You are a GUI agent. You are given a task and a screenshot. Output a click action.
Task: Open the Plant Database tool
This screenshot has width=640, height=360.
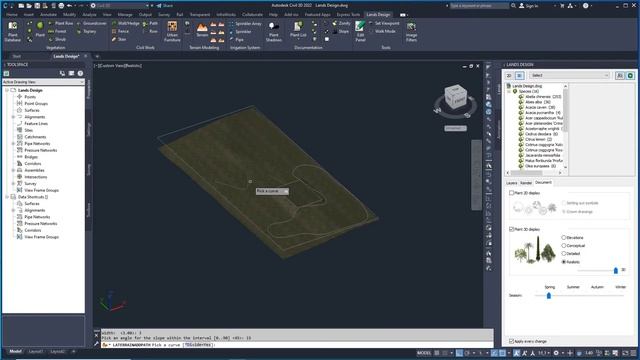coord(12,31)
